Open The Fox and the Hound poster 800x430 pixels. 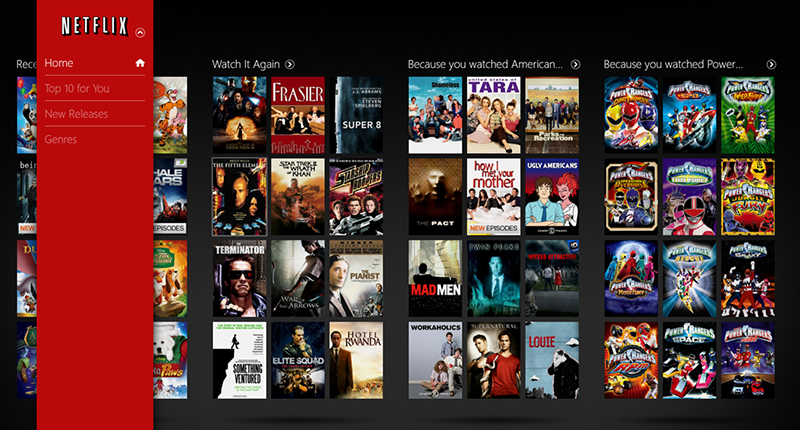point(170,279)
